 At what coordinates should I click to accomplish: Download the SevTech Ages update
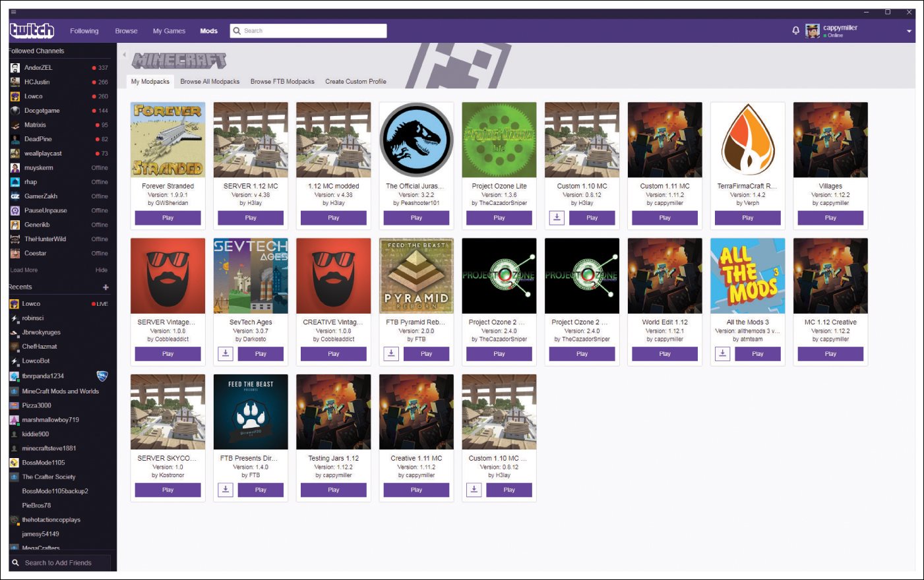pos(226,354)
